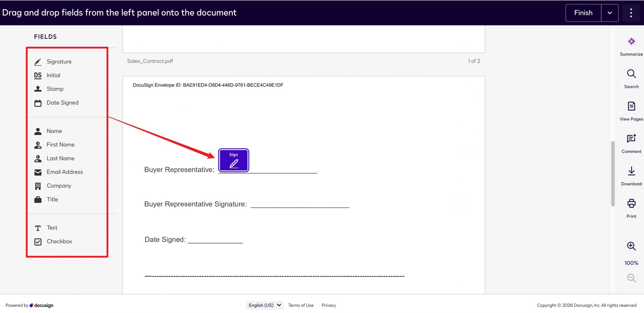Click the Email Address field label
This screenshot has width=644, height=313.
(x=65, y=172)
